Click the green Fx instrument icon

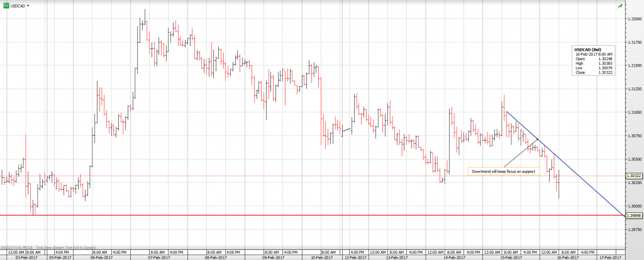(6, 5)
